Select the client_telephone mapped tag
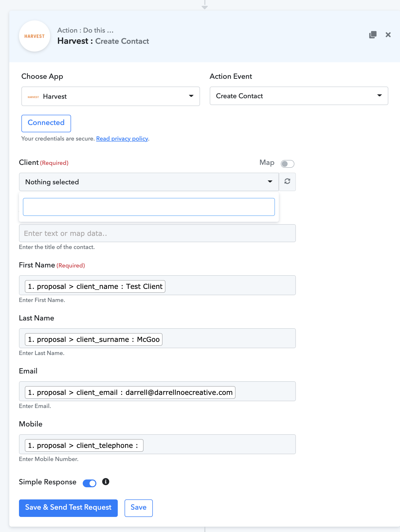Viewport: 400px width, 532px height. [x=84, y=445]
